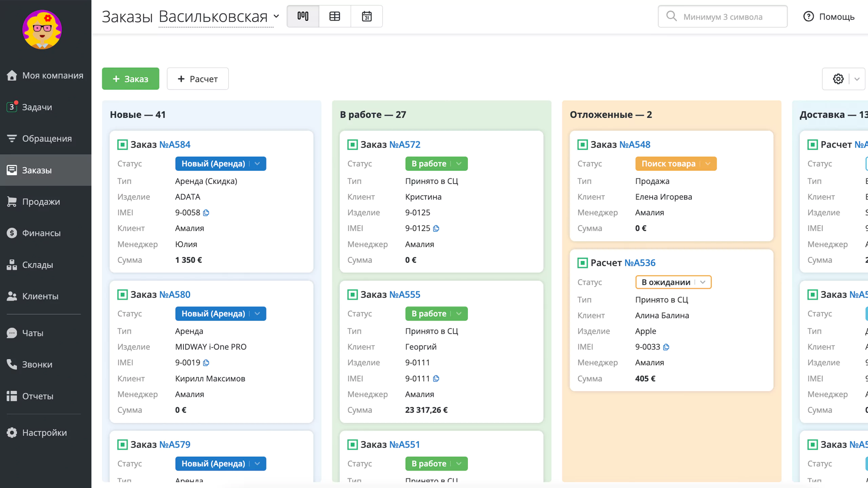Toggle the green checkbox on order A551

pyautogui.click(x=353, y=445)
